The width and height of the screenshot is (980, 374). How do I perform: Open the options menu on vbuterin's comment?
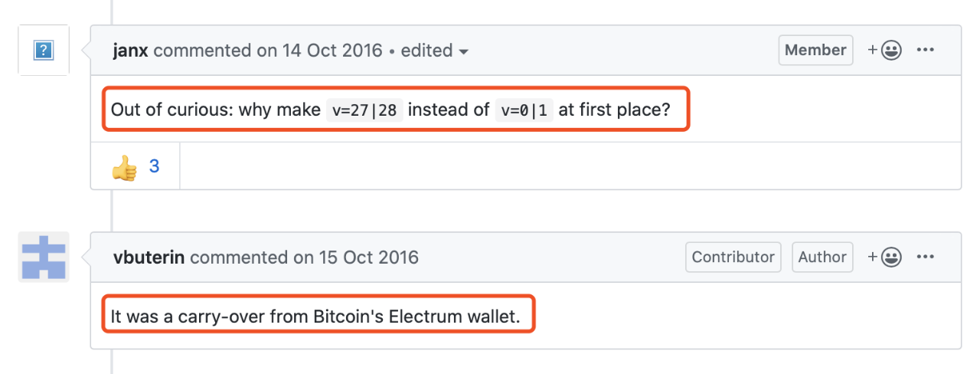pyautogui.click(x=926, y=258)
